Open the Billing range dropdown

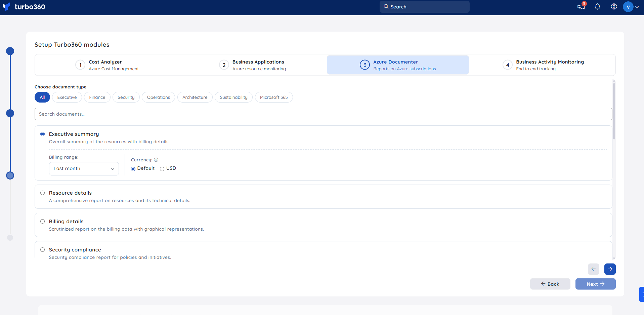84,169
